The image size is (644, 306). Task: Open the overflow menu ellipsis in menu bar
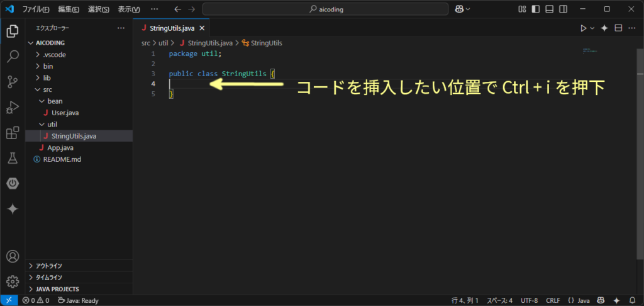[155, 9]
